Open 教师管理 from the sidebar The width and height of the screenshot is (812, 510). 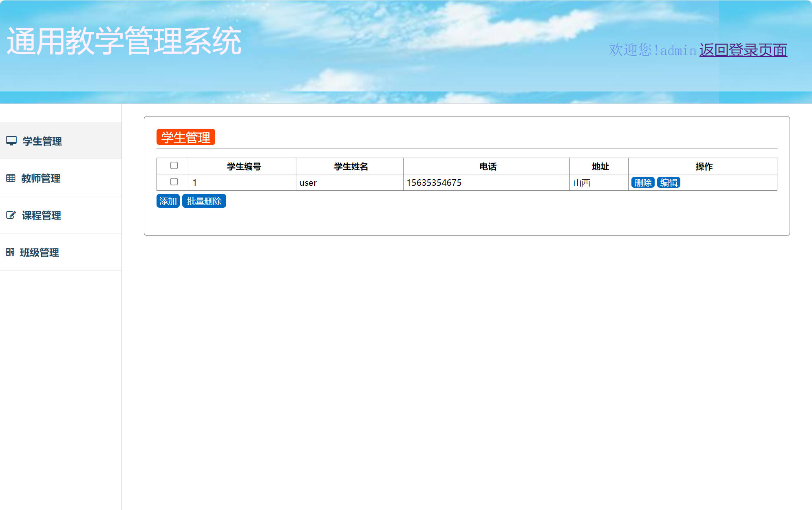coord(41,178)
